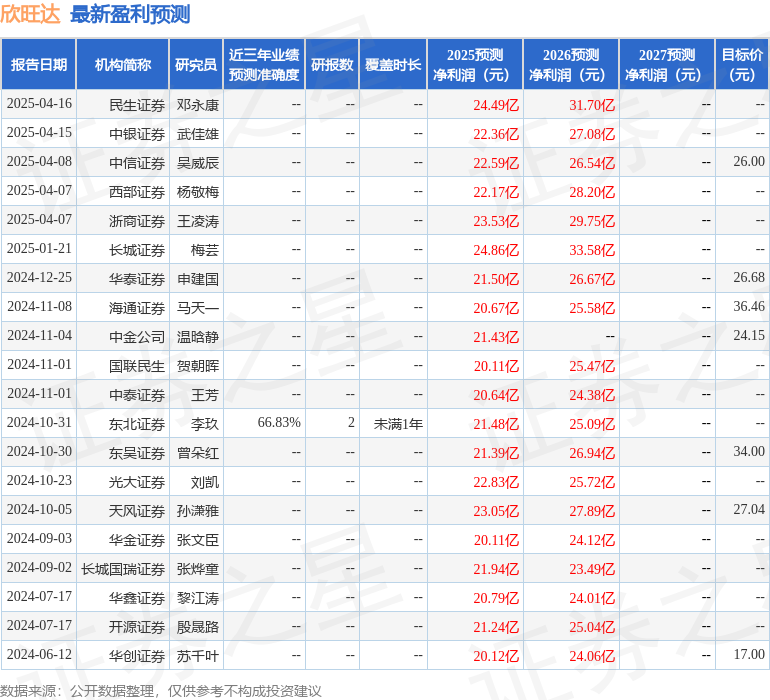Select the date 2025-01-21
This screenshot has height=700, width=770.
pos(39,249)
